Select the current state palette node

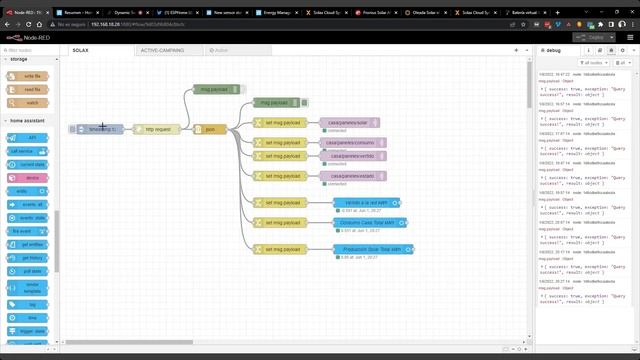pyautogui.click(x=28, y=164)
